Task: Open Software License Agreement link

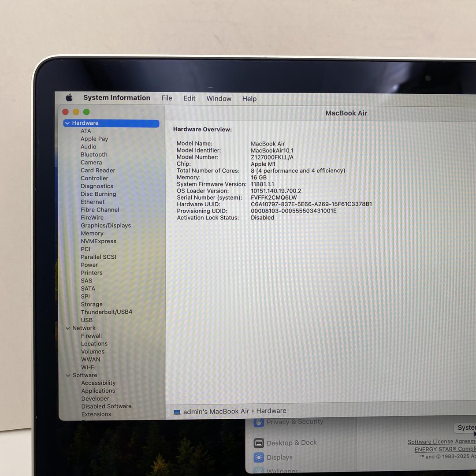Action: point(442,442)
